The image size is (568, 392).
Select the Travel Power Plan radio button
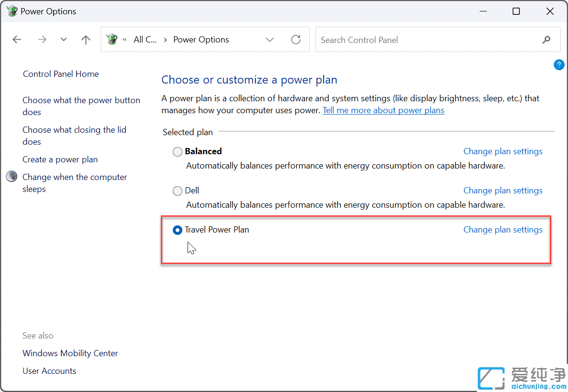click(178, 230)
